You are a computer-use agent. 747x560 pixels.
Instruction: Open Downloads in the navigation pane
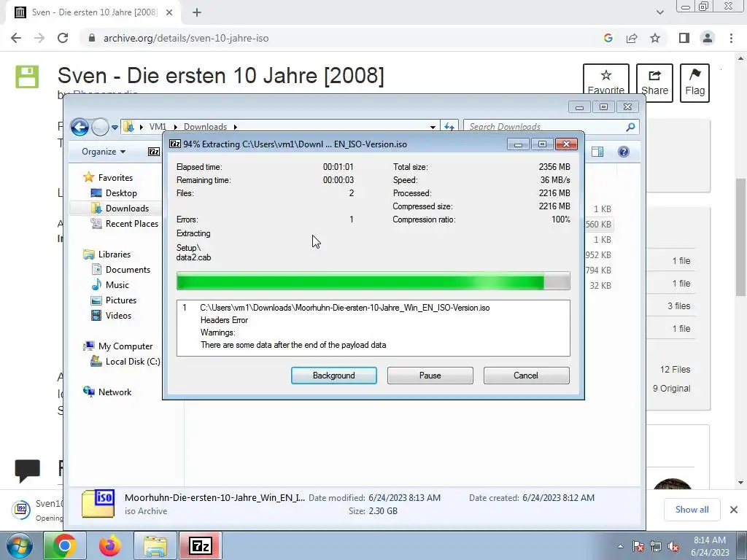pos(127,208)
